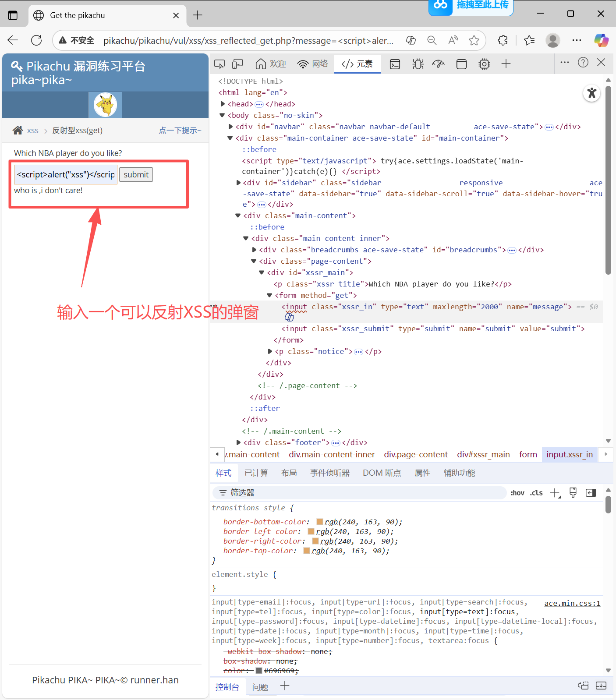Select the xssr_submit input line
616x700 pixels.
coord(433,329)
